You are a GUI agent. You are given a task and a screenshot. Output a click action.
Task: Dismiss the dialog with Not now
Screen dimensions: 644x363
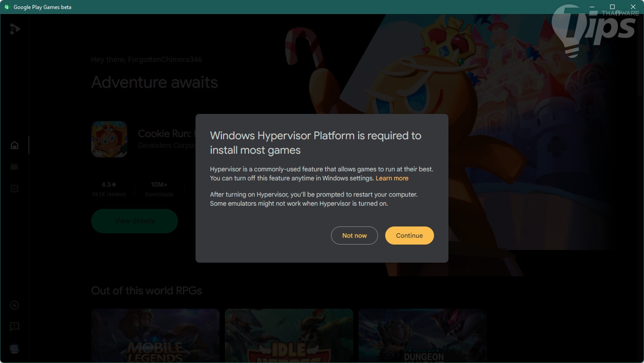(355, 236)
